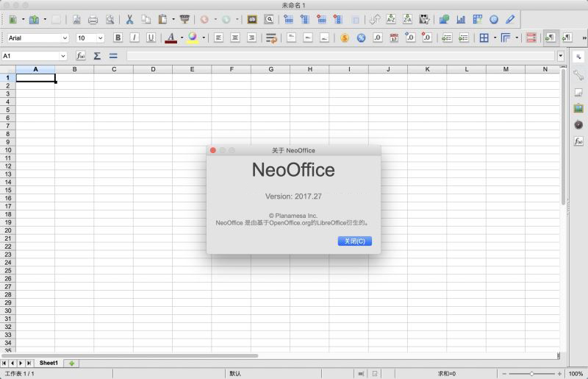This screenshot has height=379, width=588.
Task: Click the Increase Indent icon
Action: coord(447,38)
